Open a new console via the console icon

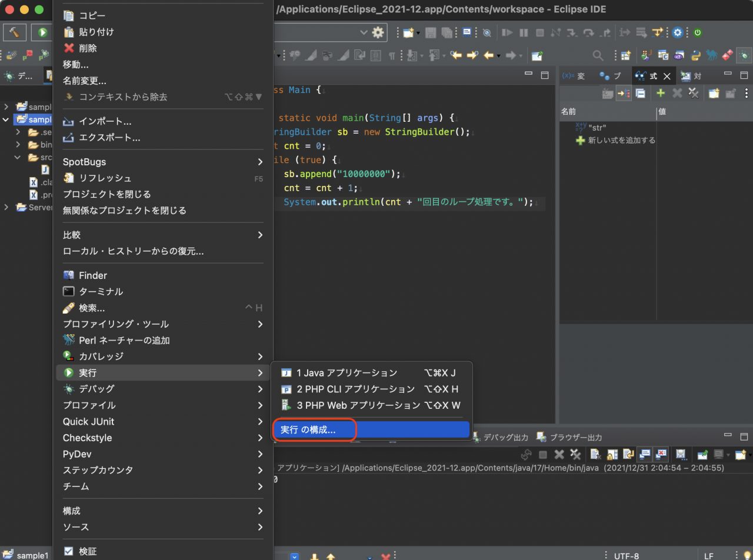point(739,454)
